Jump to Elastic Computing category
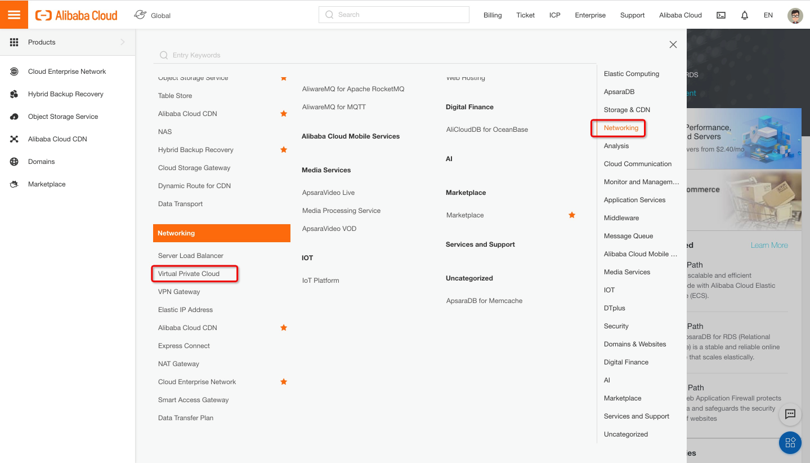The image size is (810, 463). coord(631,73)
